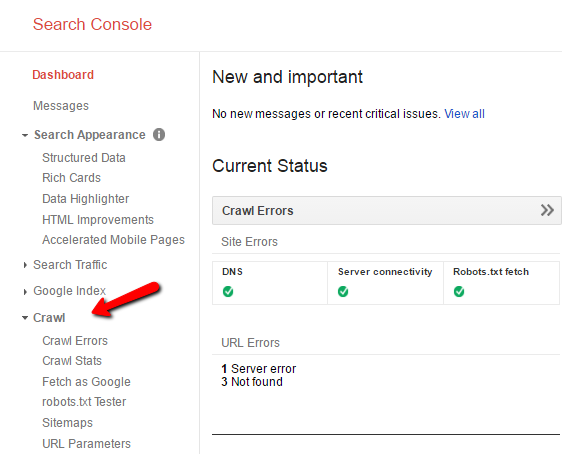Click Robots.txt fetch green check icon
This screenshot has height=454, width=562.
pyautogui.click(x=459, y=292)
